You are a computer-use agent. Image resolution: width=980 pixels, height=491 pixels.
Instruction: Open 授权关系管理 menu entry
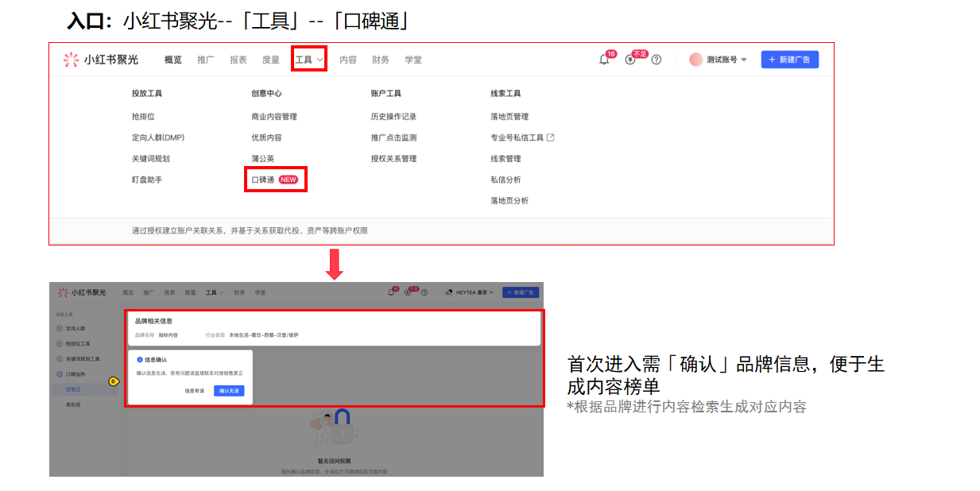tap(393, 158)
